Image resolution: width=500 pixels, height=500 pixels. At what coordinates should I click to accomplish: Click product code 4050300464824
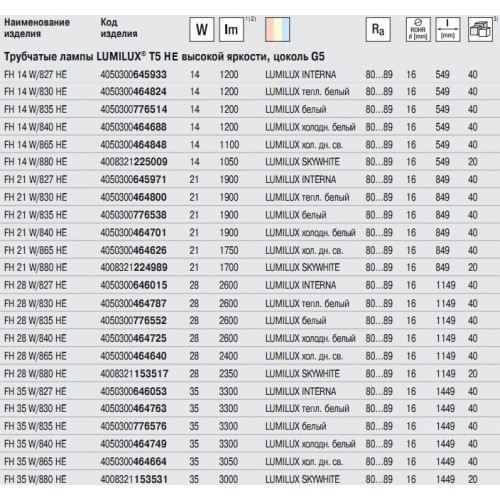pyautogui.click(x=133, y=92)
